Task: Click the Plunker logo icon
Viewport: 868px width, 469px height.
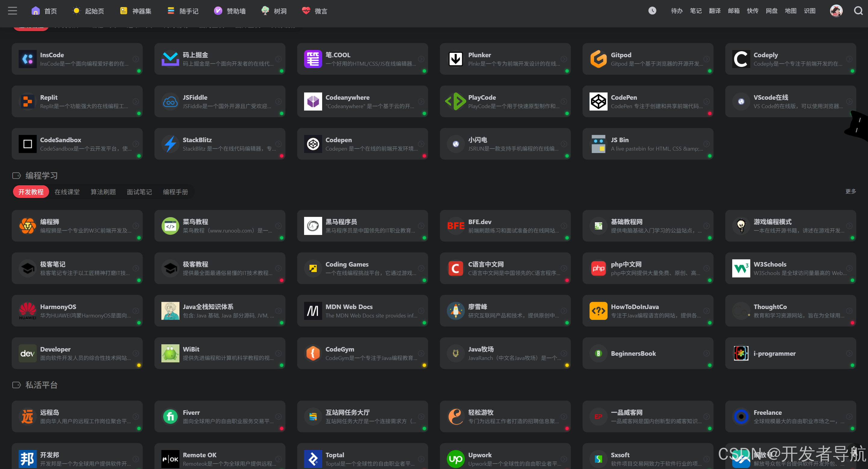Action: (456, 59)
